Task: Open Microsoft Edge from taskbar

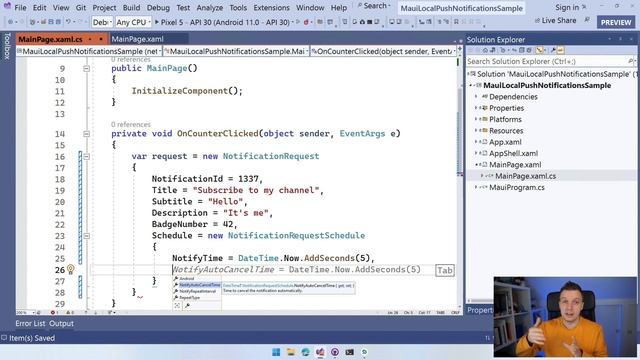Action: [x=305, y=352]
